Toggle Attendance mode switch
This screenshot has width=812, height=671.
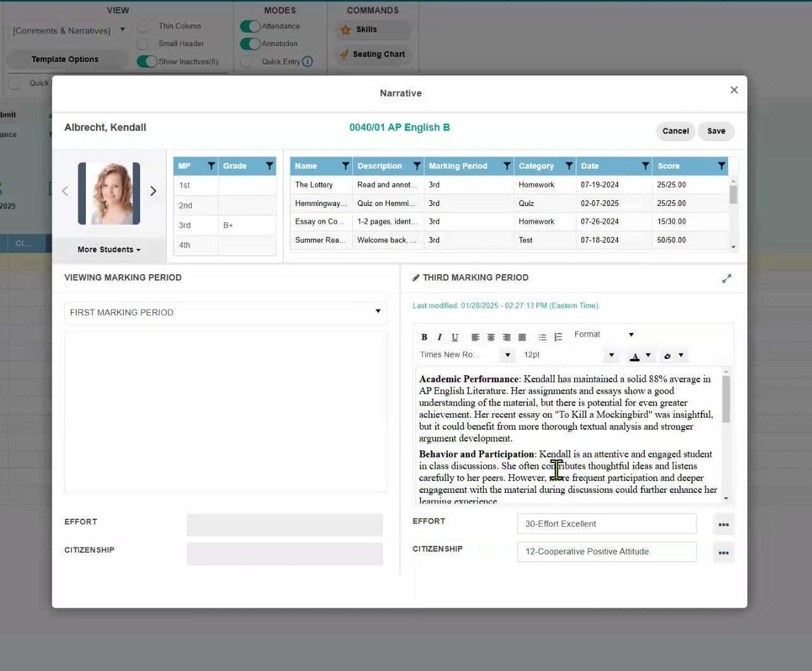pos(250,27)
